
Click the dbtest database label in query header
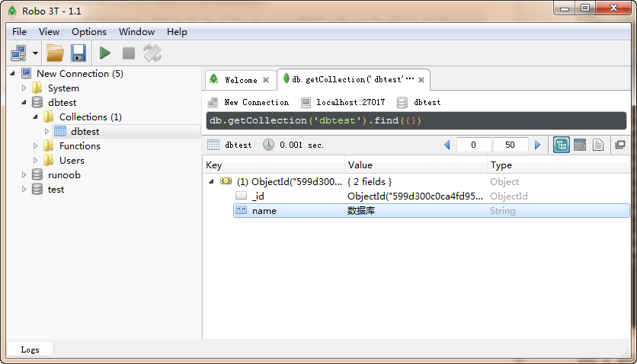tap(427, 102)
